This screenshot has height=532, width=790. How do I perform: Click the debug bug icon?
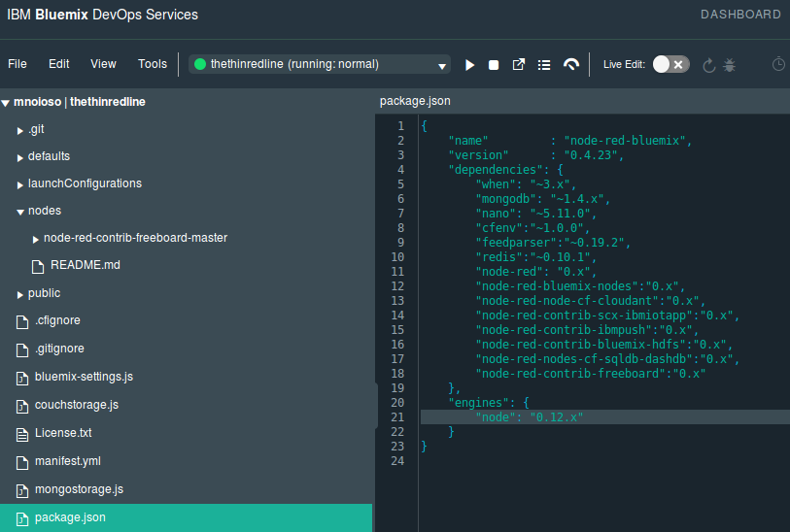[x=729, y=65]
